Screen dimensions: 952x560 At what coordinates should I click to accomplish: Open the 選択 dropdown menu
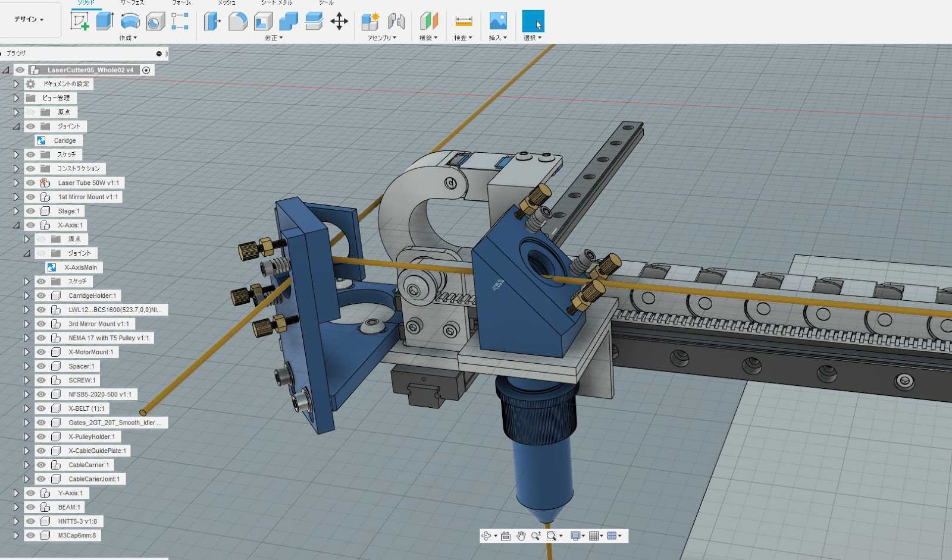(533, 38)
